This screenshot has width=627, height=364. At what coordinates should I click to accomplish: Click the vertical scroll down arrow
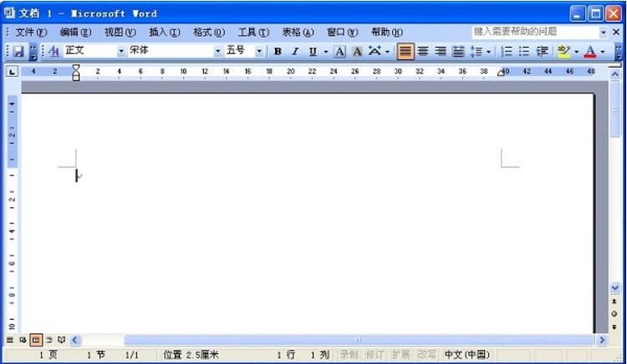pyautogui.click(x=615, y=287)
